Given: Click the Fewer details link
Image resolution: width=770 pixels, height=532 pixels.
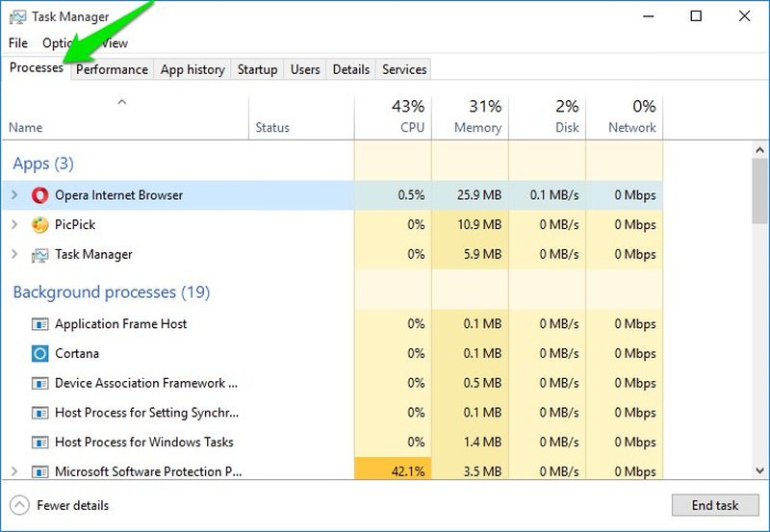Looking at the screenshot, I should click(x=73, y=505).
